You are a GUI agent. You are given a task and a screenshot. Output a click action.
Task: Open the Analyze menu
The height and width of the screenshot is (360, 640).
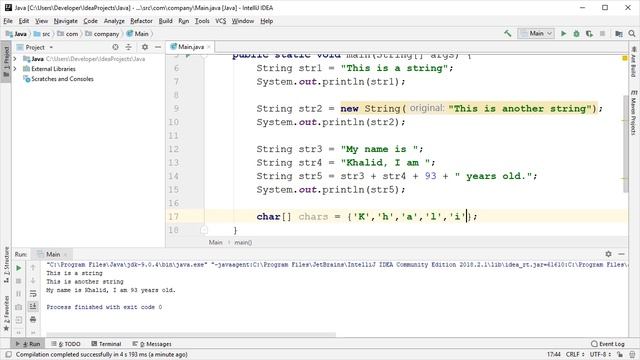114,21
